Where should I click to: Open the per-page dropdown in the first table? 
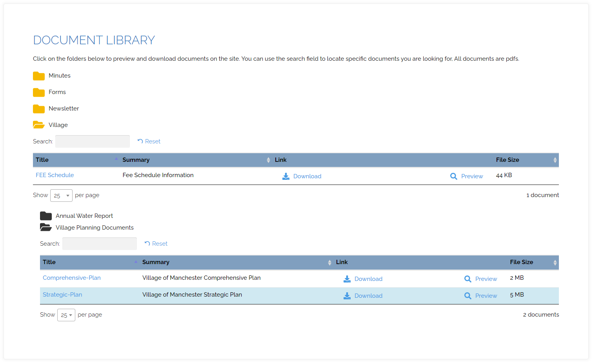click(61, 195)
